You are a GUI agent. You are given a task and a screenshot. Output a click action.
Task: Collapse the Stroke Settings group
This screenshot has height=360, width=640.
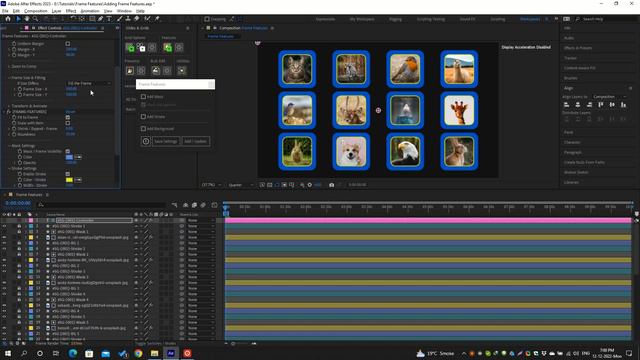pos(9,168)
